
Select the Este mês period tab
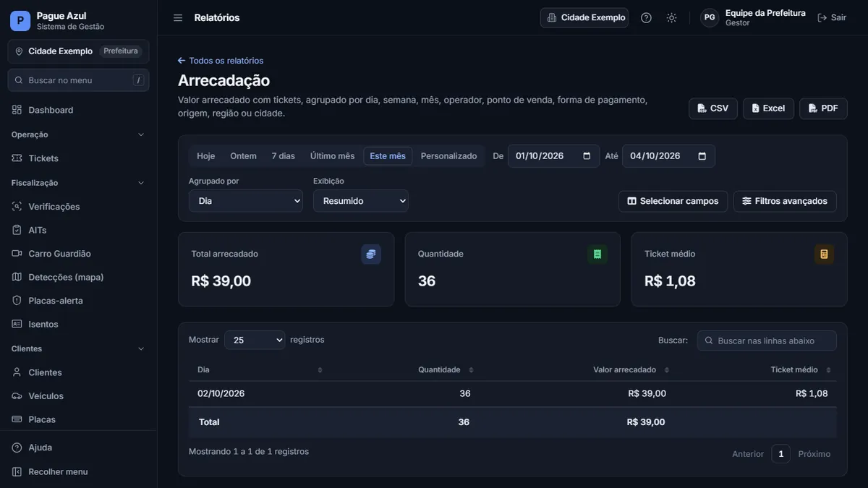coord(388,156)
